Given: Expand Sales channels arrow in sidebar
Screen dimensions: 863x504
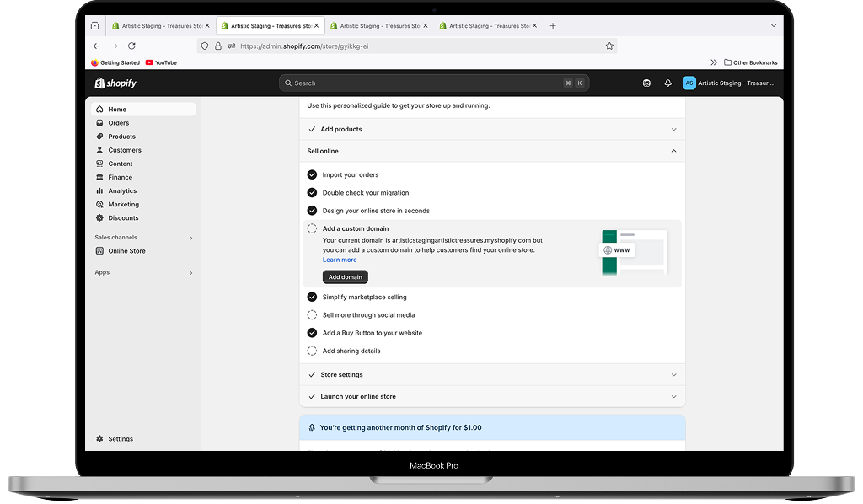Looking at the screenshot, I should click(191, 239).
